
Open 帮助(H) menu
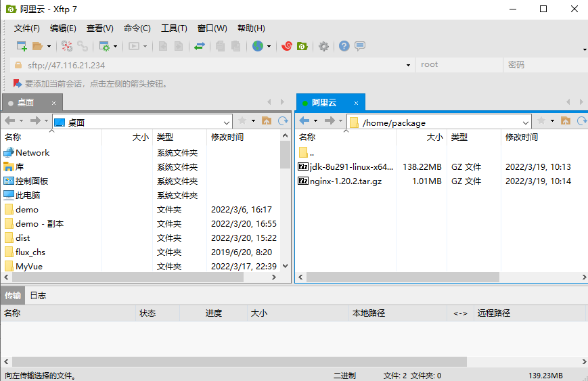click(251, 28)
